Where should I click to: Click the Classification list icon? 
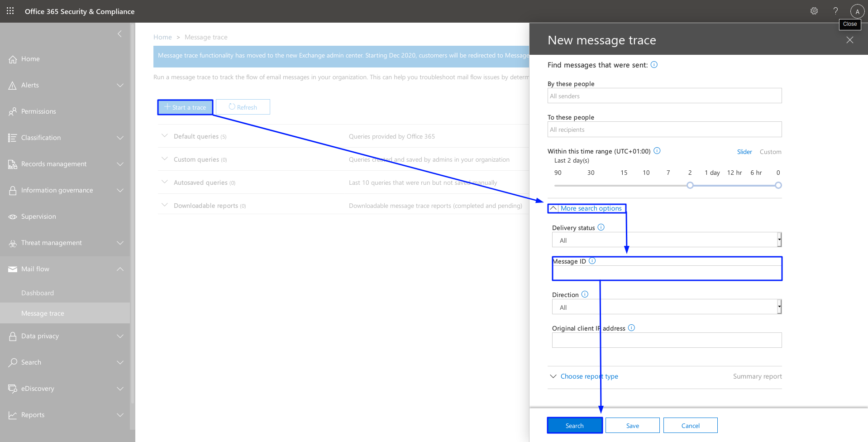point(13,138)
